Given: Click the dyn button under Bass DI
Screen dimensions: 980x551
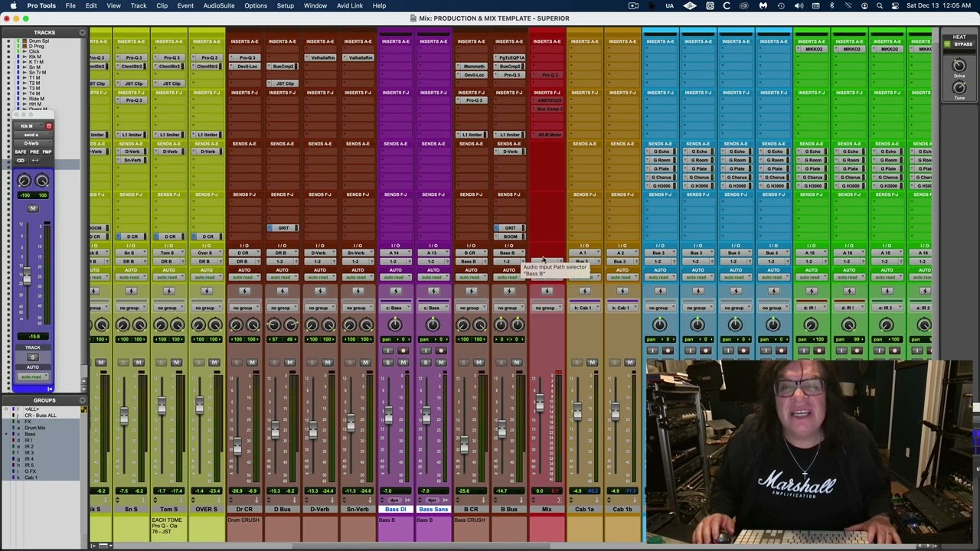Looking at the screenshot, I should 395,500.
